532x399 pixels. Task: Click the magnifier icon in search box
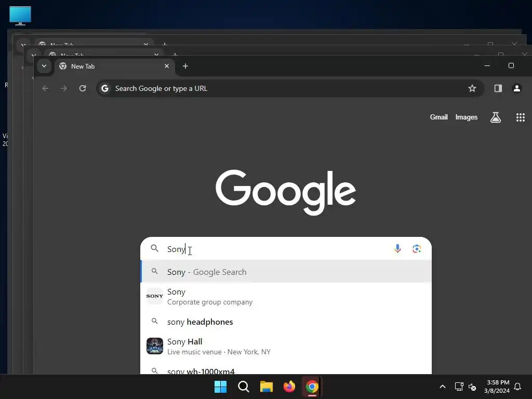point(155,248)
